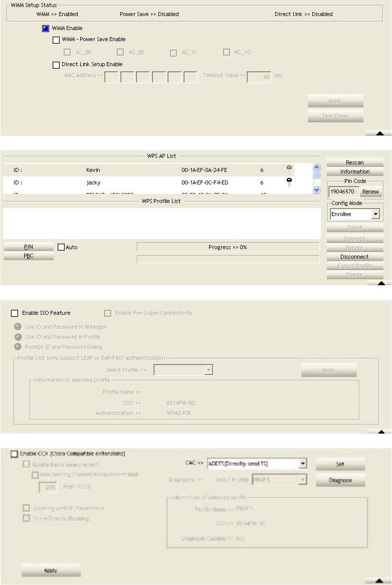Viewport: 392px width, 585px height.
Task: Open the CAC ADDTS dropdown
Action: pos(303,464)
